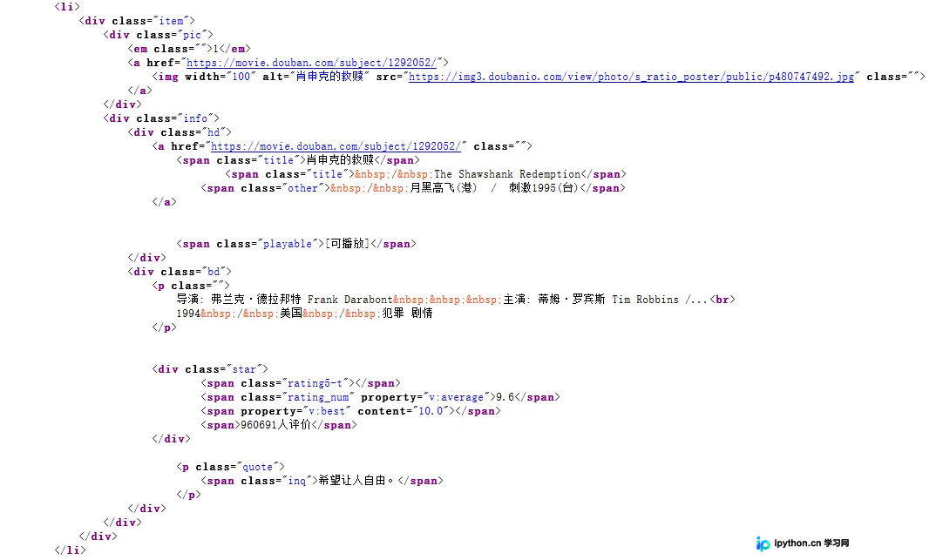The width and height of the screenshot is (936, 560).
Task: Click director text 弗兰克·德拉邦特 Frank Darabont
Action: (302, 300)
